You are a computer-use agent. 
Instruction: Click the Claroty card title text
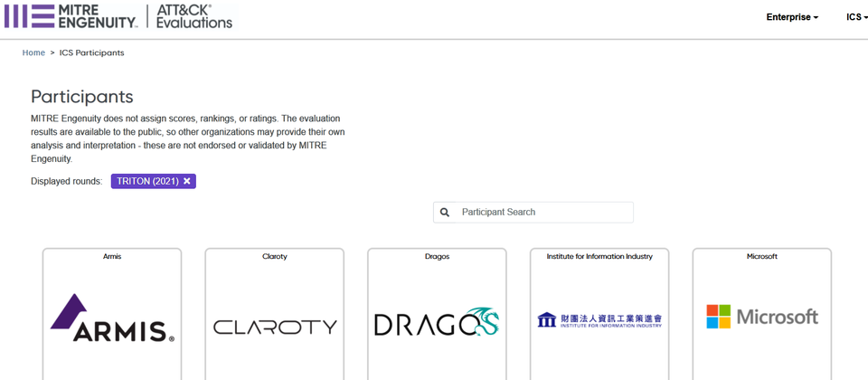click(x=275, y=256)
